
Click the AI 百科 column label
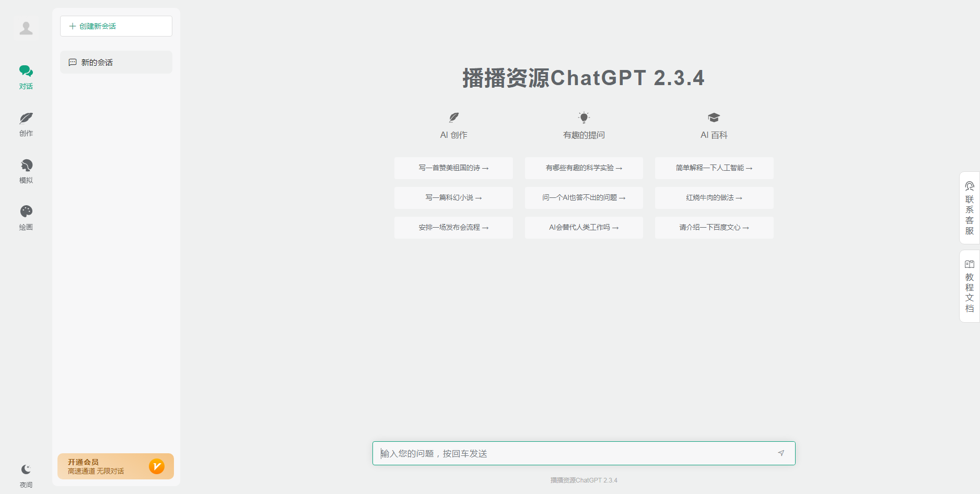714,135
